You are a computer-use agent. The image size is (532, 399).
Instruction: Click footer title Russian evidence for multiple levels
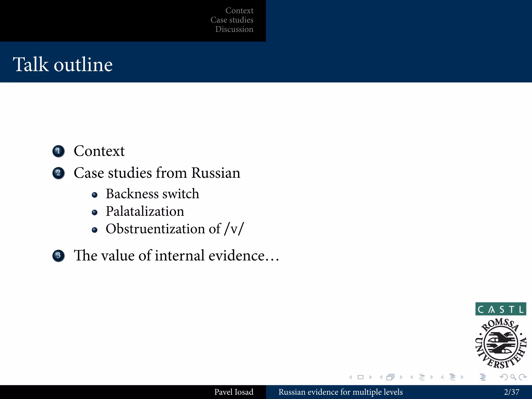click(x=341, y=392)
